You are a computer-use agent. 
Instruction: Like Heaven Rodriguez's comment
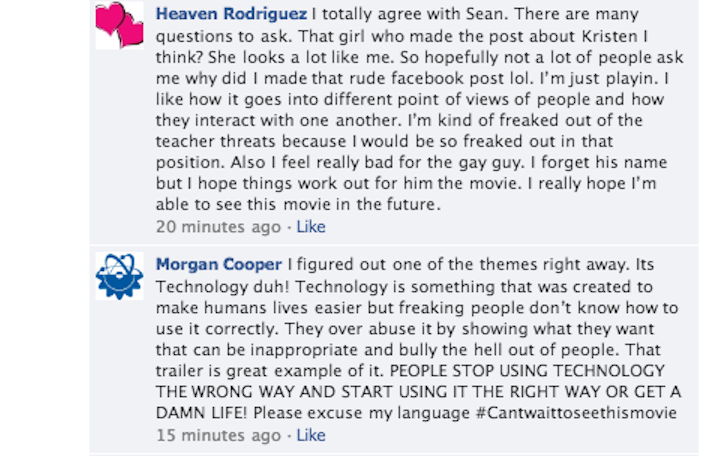(x=311, y=227)
